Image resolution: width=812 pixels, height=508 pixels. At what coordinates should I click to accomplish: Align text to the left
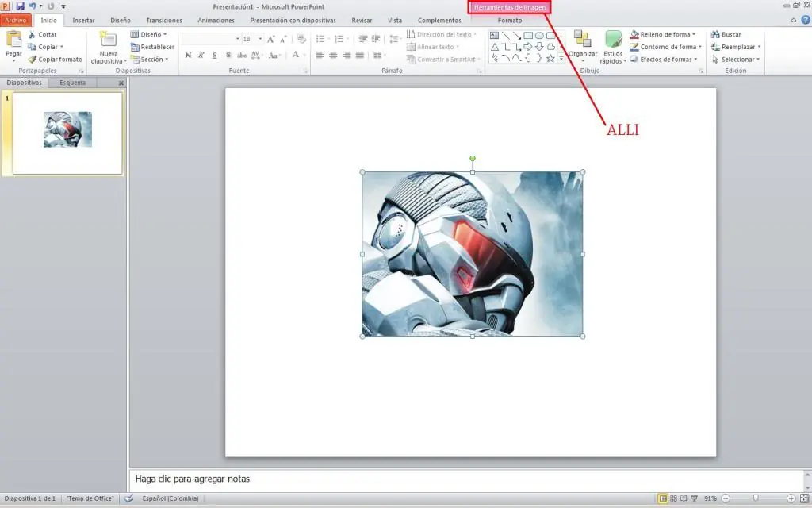pyautogui.click(x=320, y=55)
